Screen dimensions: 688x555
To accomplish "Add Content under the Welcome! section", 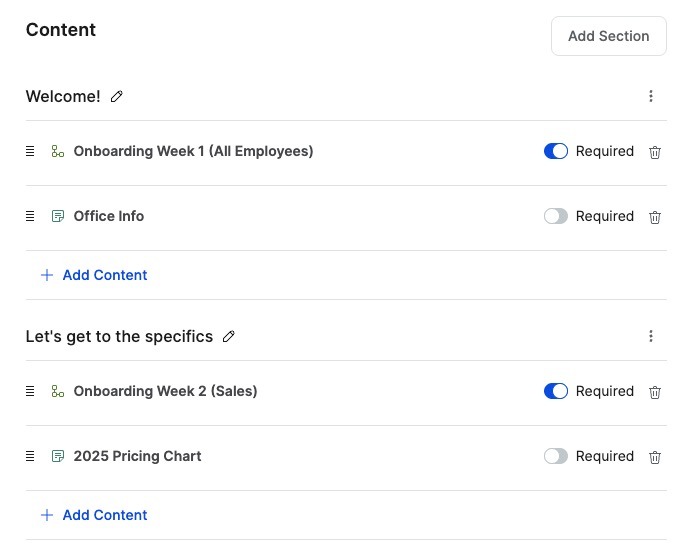I will point(94,275).
